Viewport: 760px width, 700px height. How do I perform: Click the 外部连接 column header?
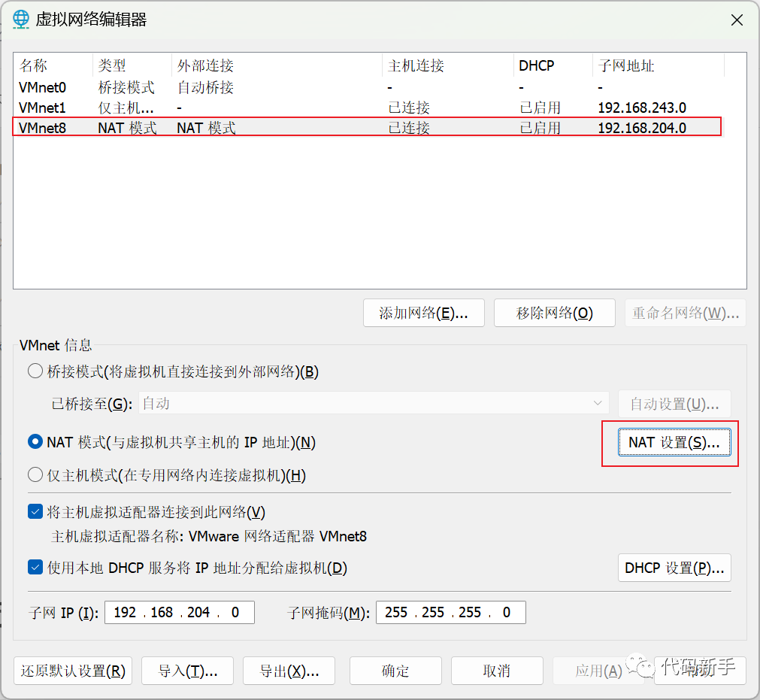[277, 65]
